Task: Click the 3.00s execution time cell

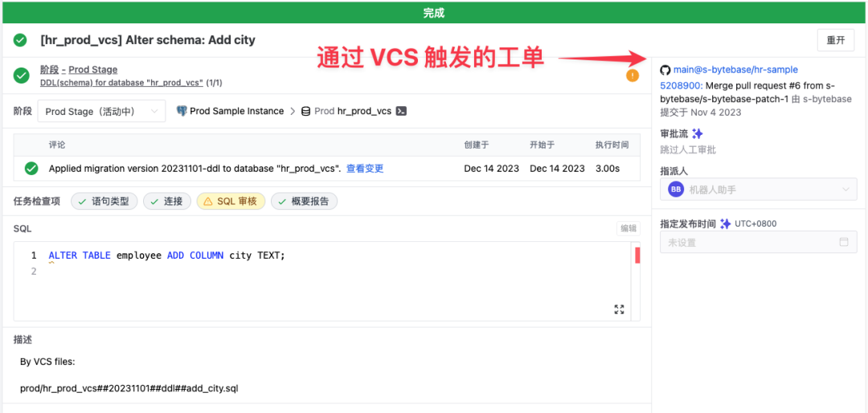Action: coord(608,169)
